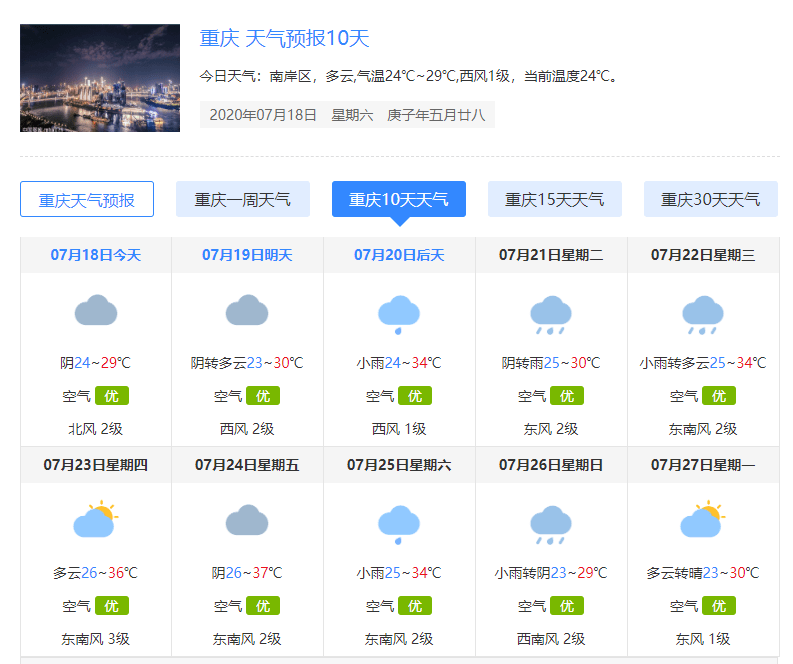The width and height of the screenshot is (793, 664).
Task: Click the sunny cloud icon for 07月27日
Action: (x=703, y=521)
